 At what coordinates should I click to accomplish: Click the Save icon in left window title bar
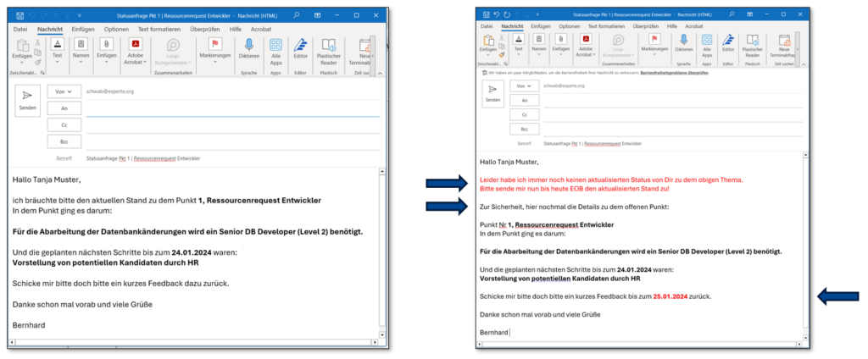pos(20,15)
